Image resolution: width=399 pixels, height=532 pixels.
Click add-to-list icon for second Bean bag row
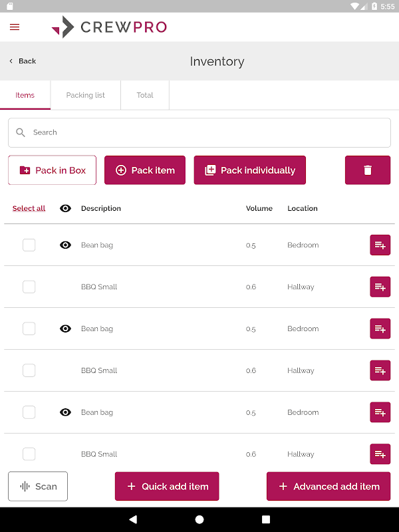pos(380,329)
